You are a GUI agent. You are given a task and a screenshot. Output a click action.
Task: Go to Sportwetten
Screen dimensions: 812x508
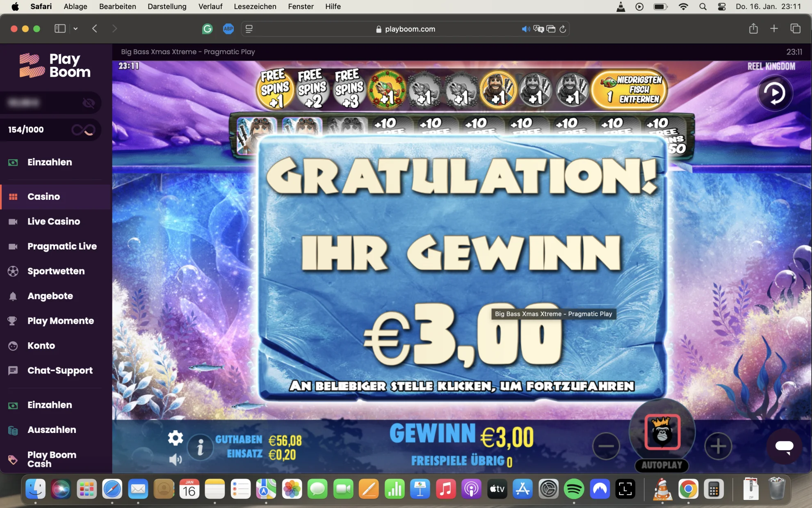[x=56, y=271]
